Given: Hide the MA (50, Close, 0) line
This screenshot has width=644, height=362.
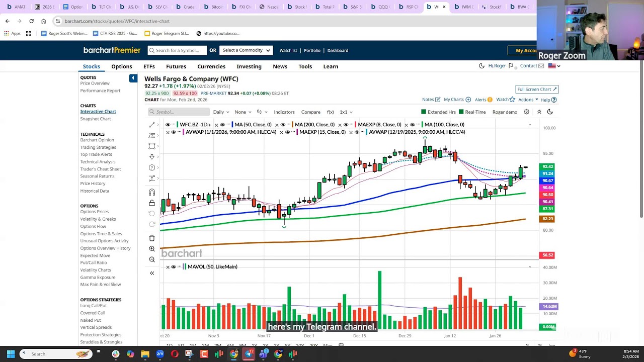Looking at the screenshot, I should tap(222, 125).
